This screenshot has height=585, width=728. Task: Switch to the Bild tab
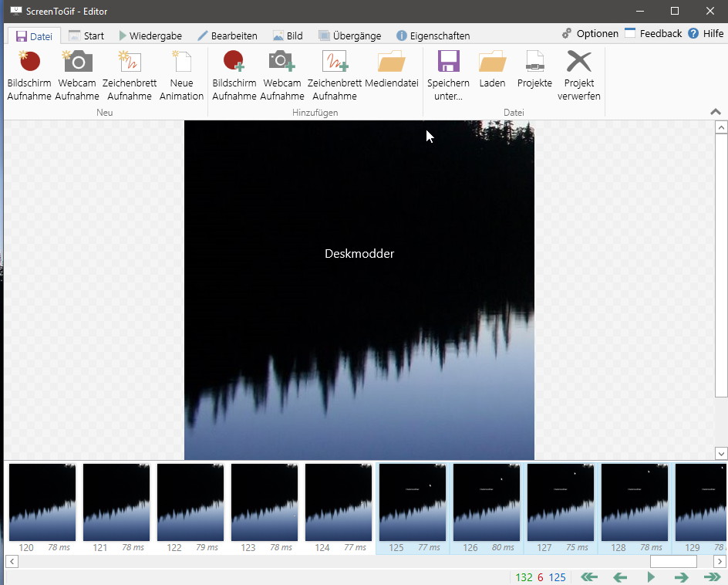(288, 36)
